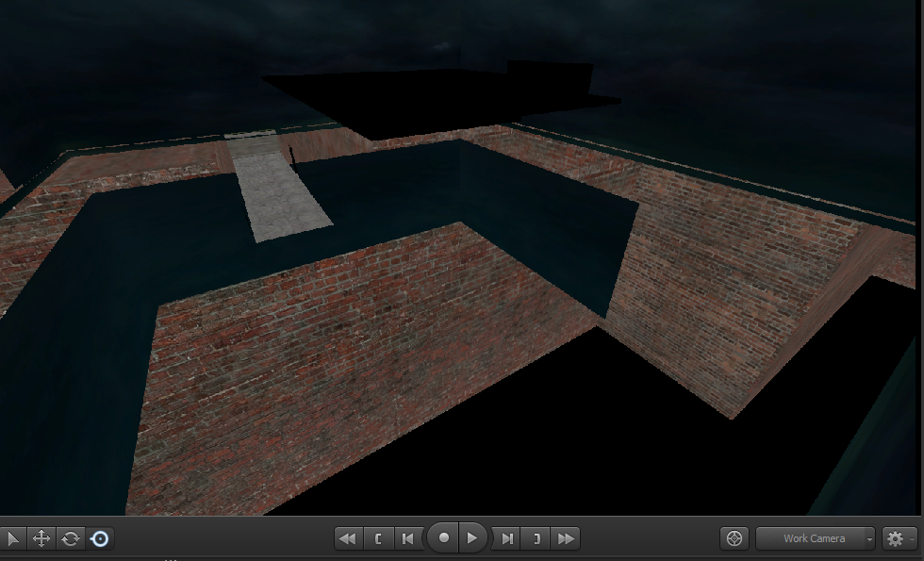Go to the end bracket marker

pos(536,538)
